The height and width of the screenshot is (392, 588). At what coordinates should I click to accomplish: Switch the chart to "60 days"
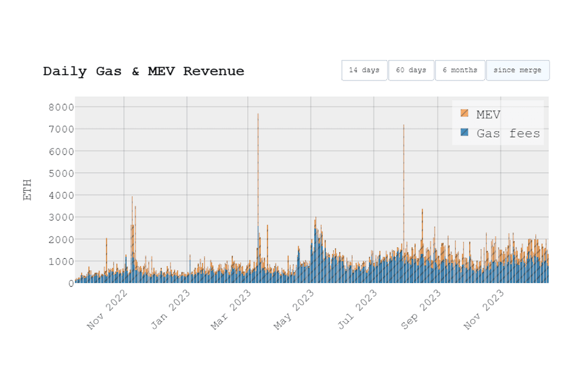click(x=411, y=70)
